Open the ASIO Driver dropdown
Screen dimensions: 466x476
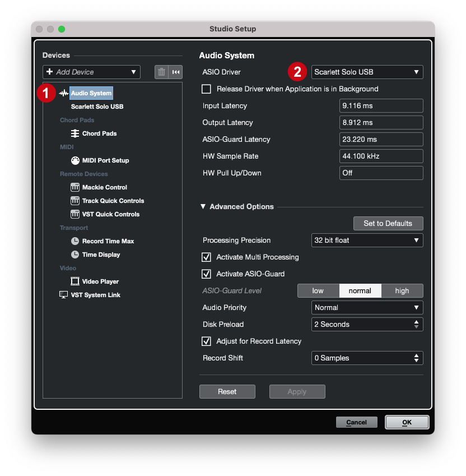[x=367, y=72]
